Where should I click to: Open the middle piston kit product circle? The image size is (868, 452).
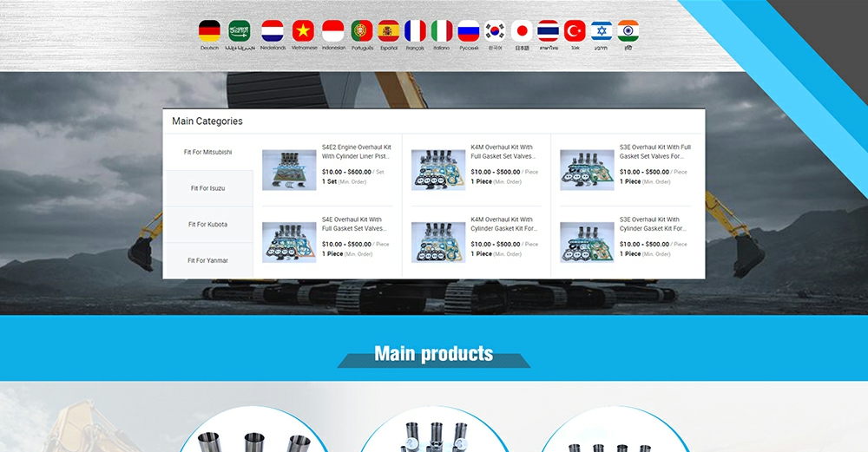tap(435, 429)
